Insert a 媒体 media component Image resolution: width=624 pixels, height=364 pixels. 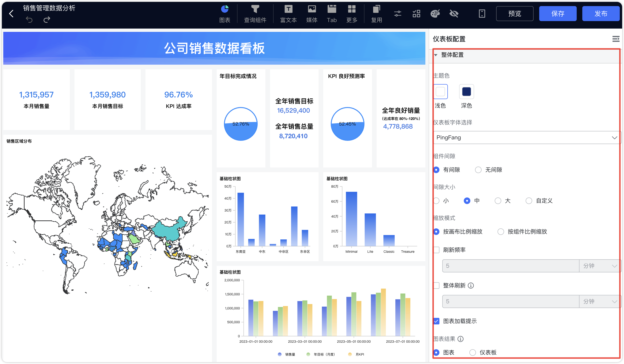(312, 14)
